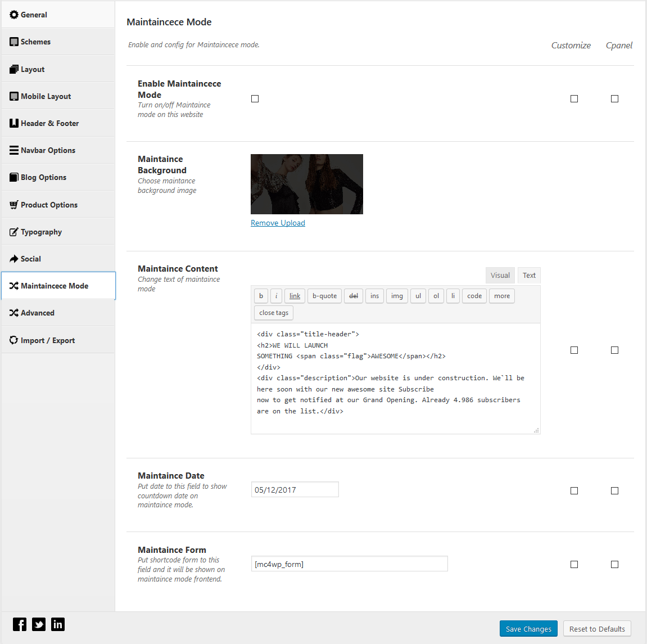The image size is (647, 644).
Task: Click the img quicktag button
Action: pyautogui.click(x=397, y=296)
